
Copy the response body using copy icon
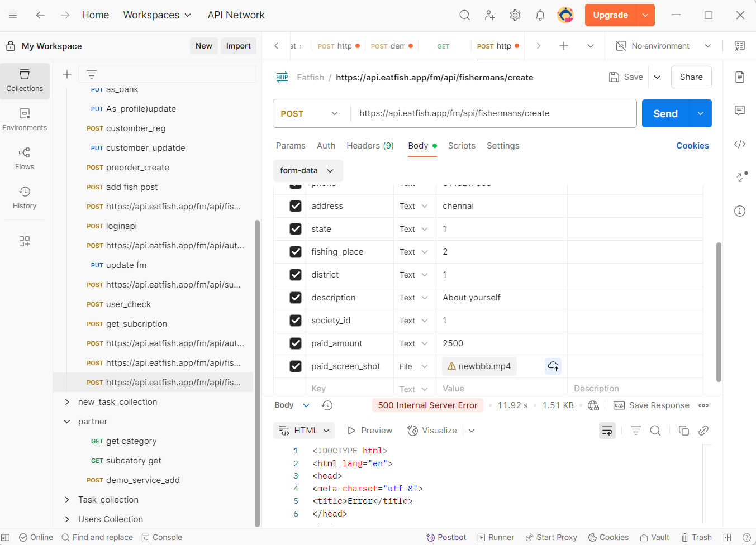(683, 431)
